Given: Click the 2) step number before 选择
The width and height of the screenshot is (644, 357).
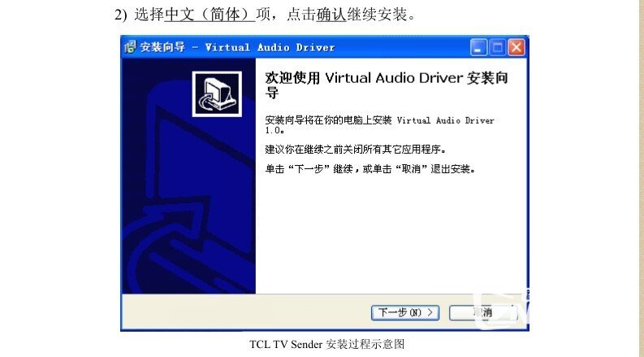Looking at the screenshot, I should (121, 15).
